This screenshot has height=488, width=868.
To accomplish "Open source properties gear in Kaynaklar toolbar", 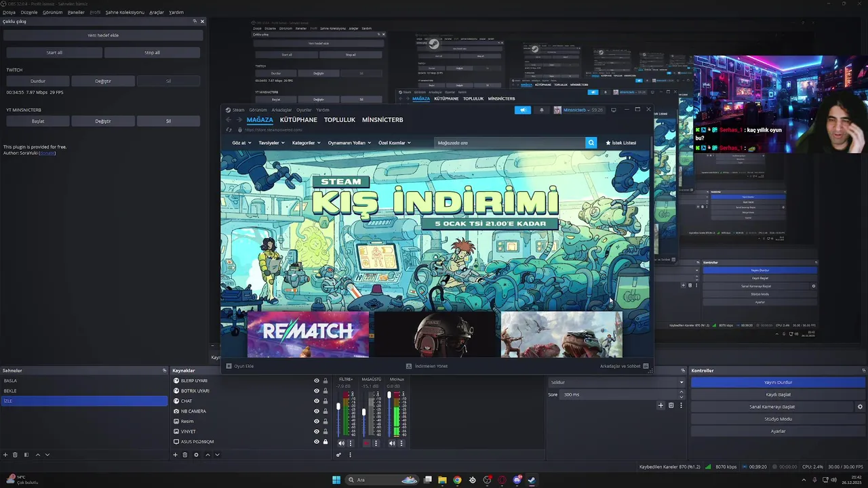I will [x=196, y=455].
